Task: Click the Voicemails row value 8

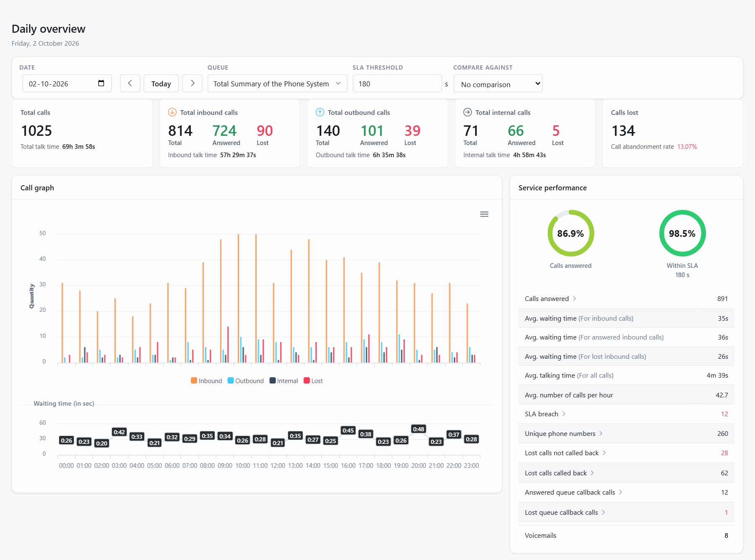Action: (x=726, y=536)
